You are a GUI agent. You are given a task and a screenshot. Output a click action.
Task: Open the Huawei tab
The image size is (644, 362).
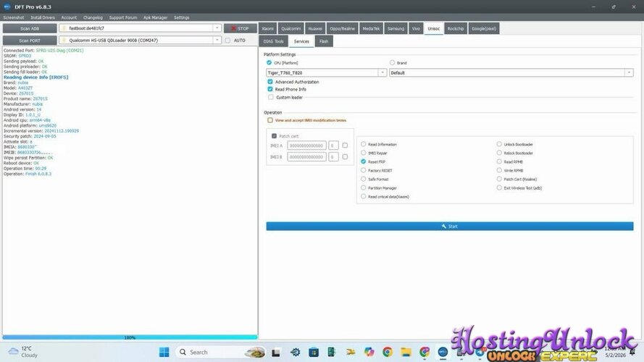tap(315, 28)
